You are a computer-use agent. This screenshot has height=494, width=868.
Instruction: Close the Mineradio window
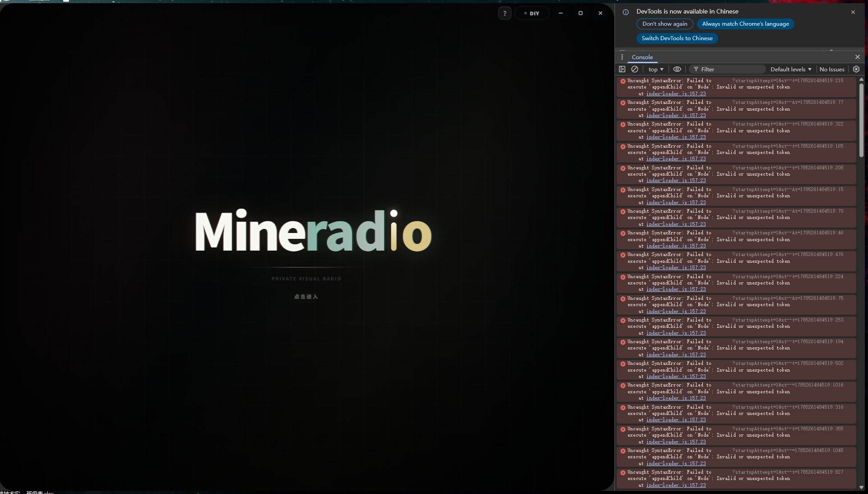[x=600, y=14]
